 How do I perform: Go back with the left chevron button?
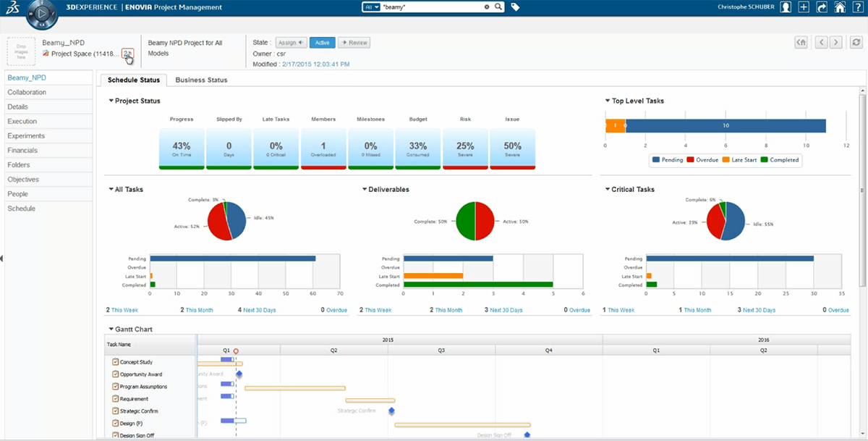[822, 42]
